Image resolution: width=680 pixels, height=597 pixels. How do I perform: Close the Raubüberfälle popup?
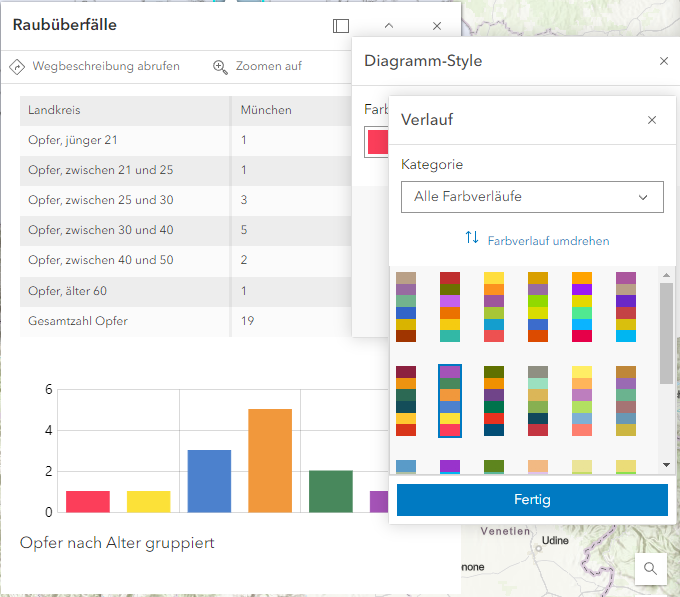(x=437, y=26)
